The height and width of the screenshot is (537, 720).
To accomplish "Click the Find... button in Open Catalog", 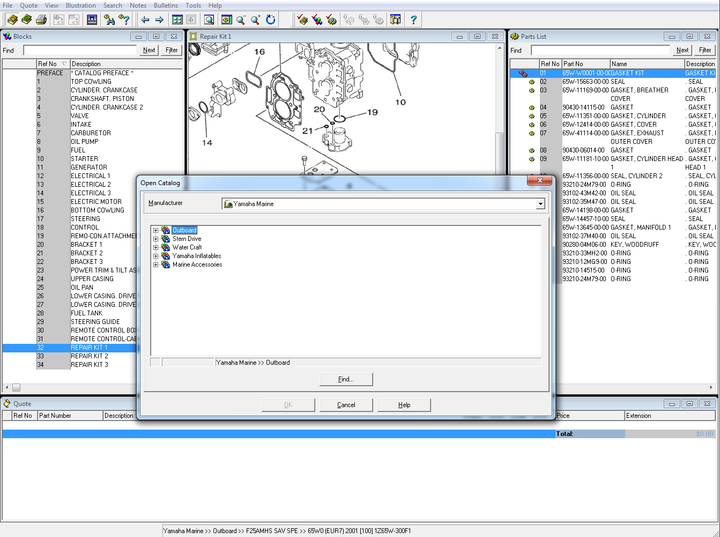I will coord(346,379).
